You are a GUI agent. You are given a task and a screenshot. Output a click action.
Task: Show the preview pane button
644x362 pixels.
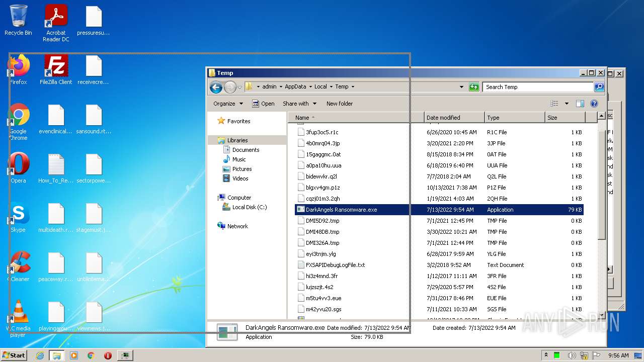click(x=580, y=104)
